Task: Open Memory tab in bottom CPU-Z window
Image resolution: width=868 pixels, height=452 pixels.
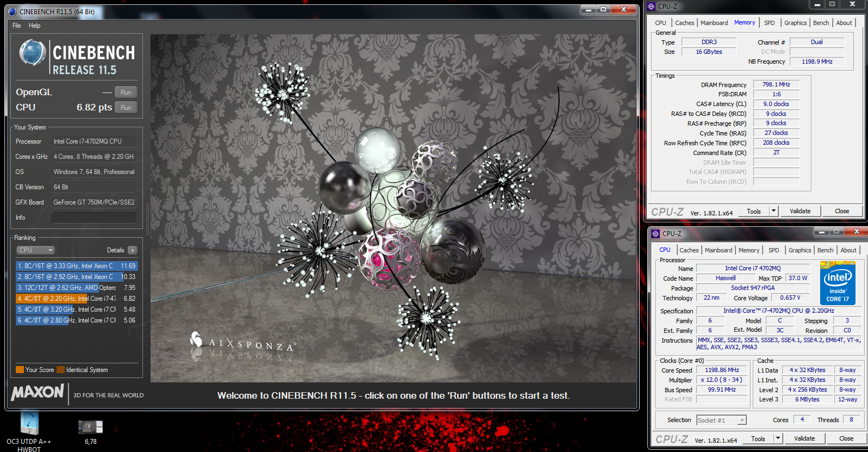Action: point(749,250)
